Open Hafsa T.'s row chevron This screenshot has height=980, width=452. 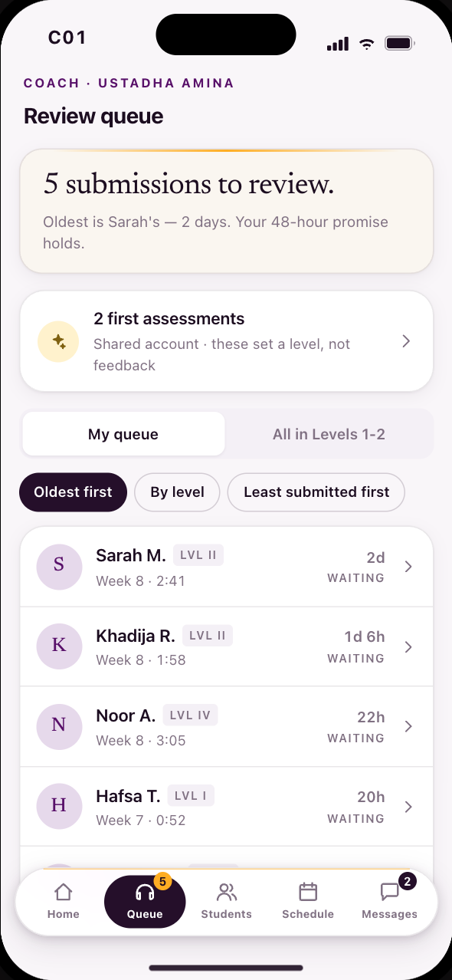(x=408, y=807)
